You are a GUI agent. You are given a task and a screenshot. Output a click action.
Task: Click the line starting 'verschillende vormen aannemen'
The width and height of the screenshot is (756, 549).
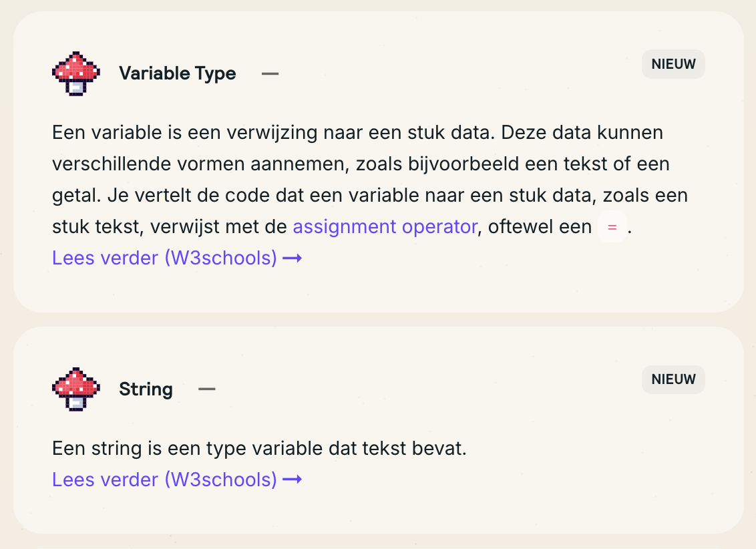coord(361,164)
